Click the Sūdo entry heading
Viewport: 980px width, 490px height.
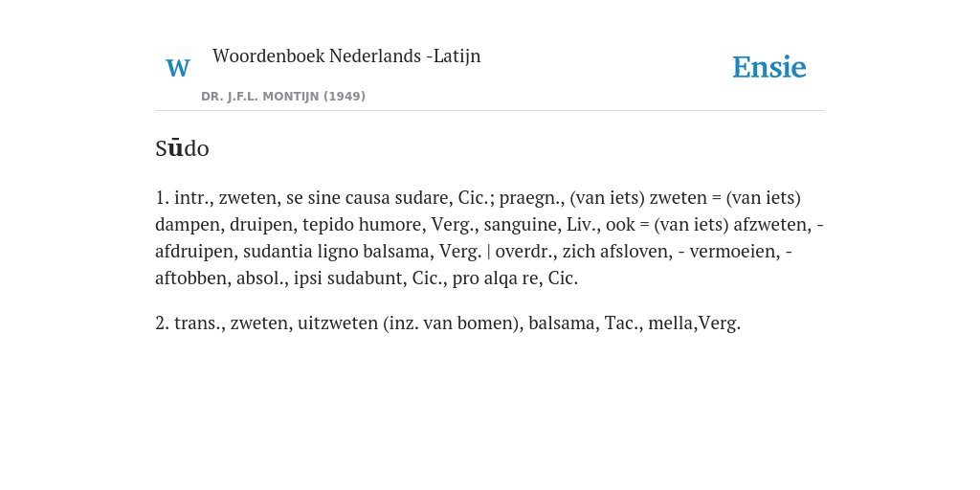(182, 148)
